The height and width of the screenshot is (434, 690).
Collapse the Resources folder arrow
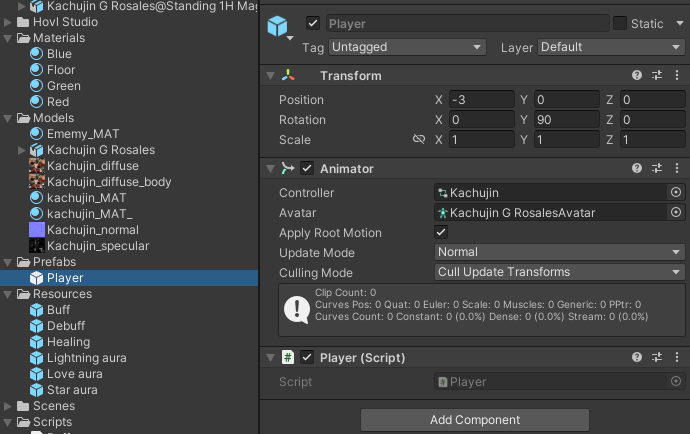pyautogui.click(x=7, y=294)
